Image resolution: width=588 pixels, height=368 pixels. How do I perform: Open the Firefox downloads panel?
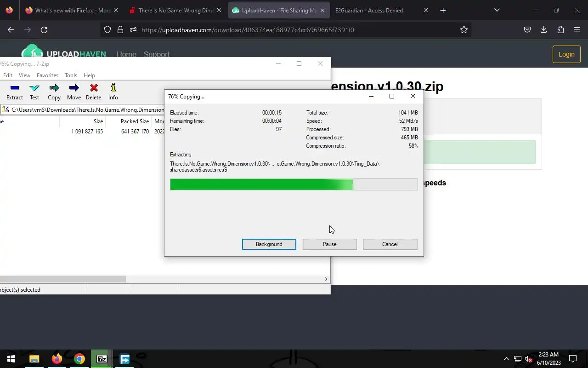click(x=543, y=30)
